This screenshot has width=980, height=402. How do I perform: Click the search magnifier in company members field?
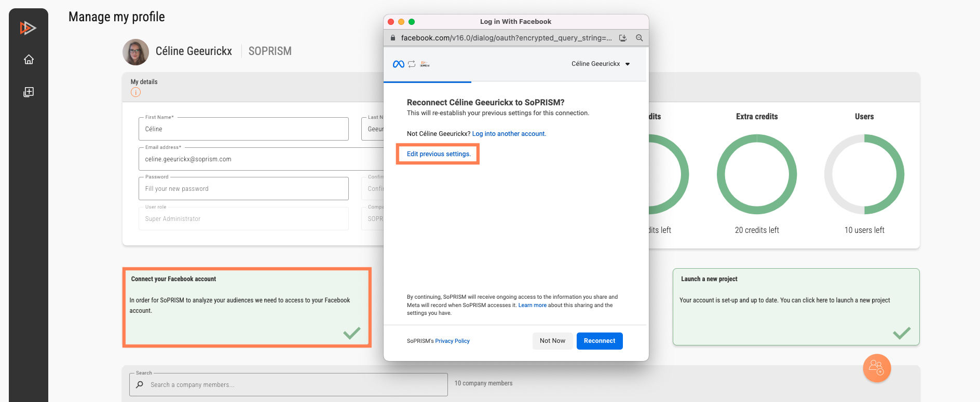click(x=140, y=385)
